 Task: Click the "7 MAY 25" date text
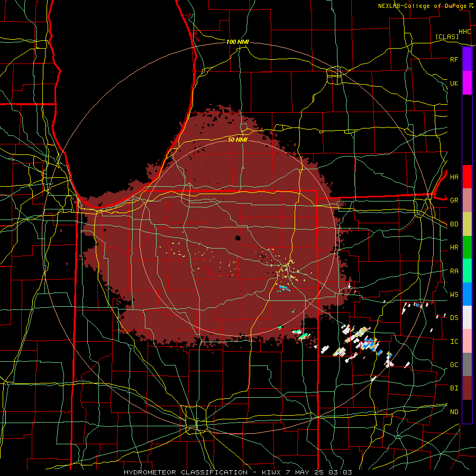(x=305, y=472)
